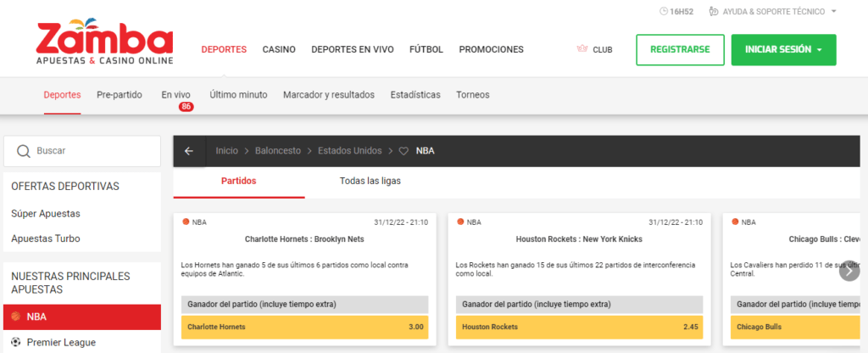Viewport: 868px width, 353px height.
Task: Open the Casino menu item
Action: (279, 49)
